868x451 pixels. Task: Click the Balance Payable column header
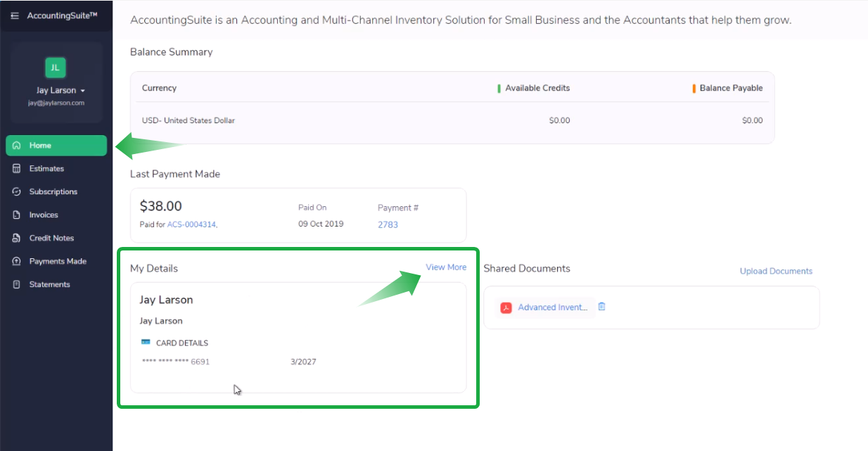(731, 88)
